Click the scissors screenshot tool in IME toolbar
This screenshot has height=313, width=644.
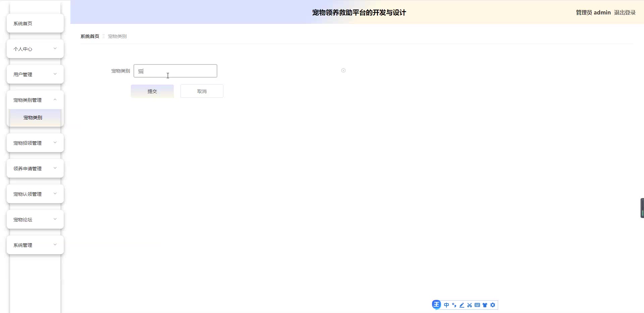point(470,305)
